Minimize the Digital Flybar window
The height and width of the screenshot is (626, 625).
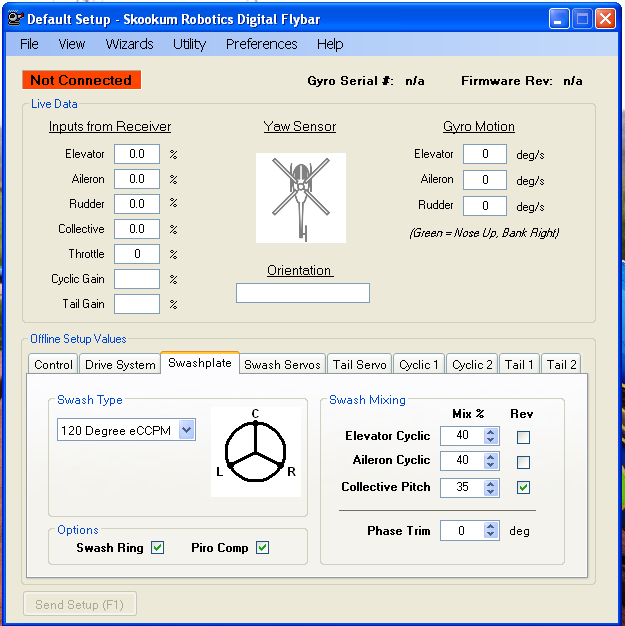(x=559, y=19)
